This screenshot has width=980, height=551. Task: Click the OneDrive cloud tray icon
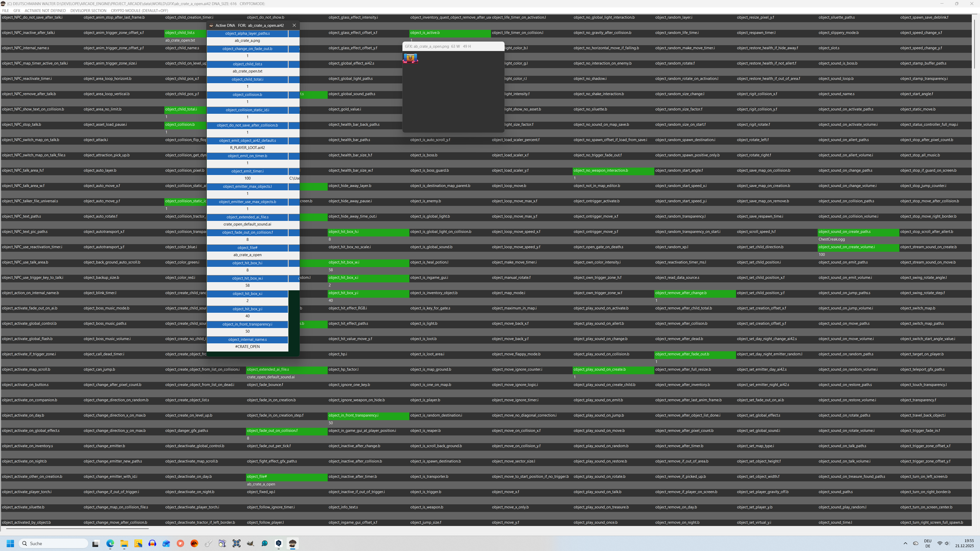pyautogui.click(x=916, y=543)
